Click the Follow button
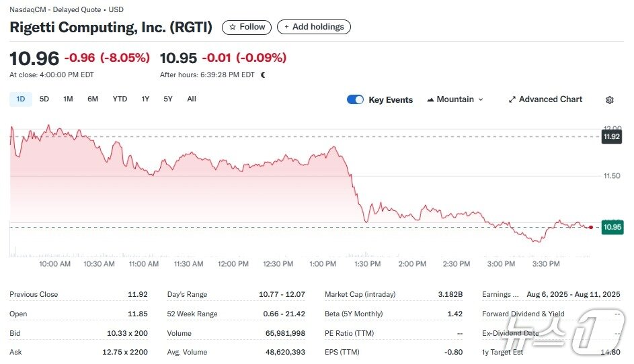634x364 pixels. pyautogui.click(x=247, y=27)
